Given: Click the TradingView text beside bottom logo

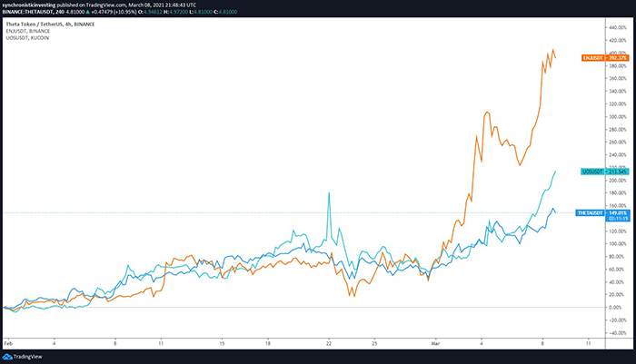Looking at the screenshot, I should tap(29, 357).
